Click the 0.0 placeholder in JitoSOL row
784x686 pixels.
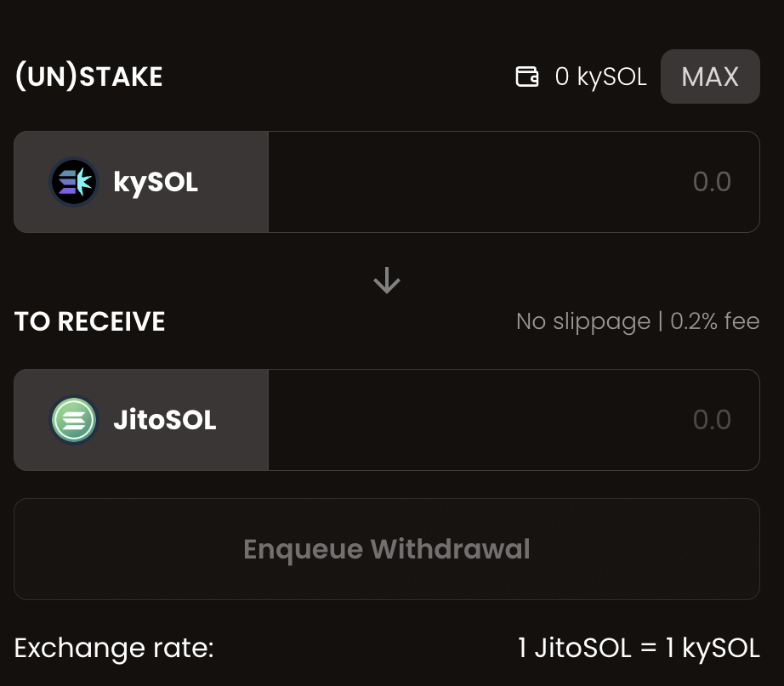tap(712, 420)
